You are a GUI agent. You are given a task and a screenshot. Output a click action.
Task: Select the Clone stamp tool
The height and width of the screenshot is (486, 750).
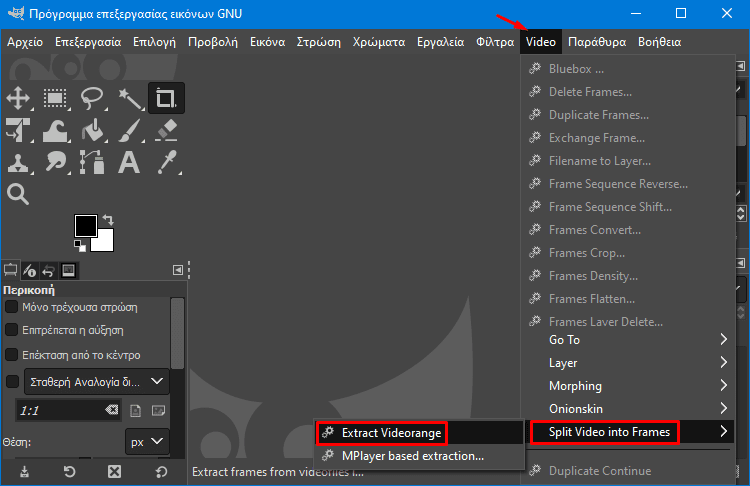pos(18,162)
